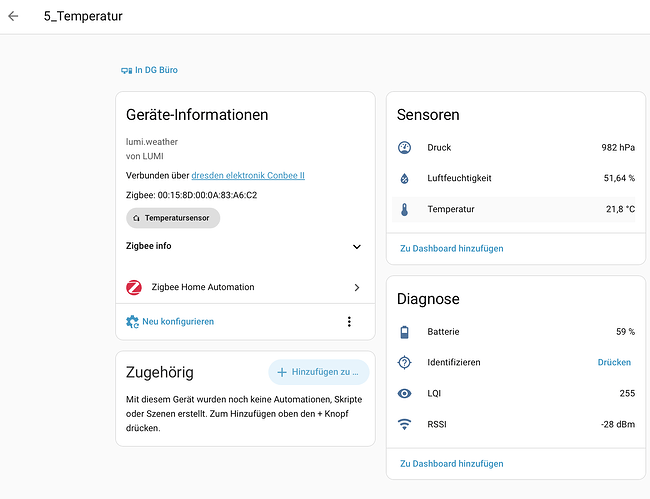The image size is (650, 499).
Task: Open the LQI diagnostic entity
Action: point(516,393)
